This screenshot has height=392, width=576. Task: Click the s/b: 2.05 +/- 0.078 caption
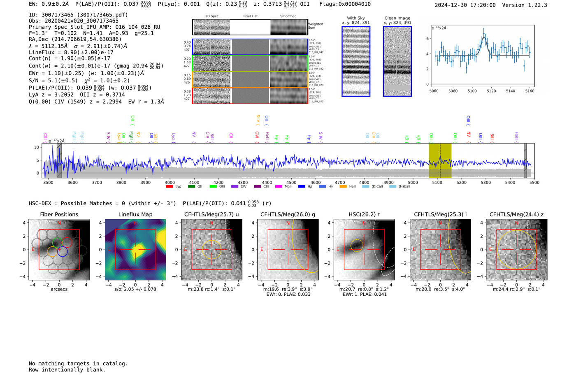pos(135,289)
